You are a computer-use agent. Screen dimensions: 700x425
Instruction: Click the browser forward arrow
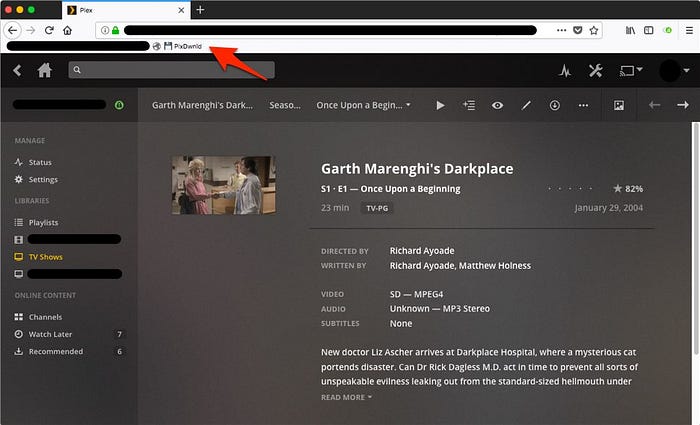(x=31, y=30)
